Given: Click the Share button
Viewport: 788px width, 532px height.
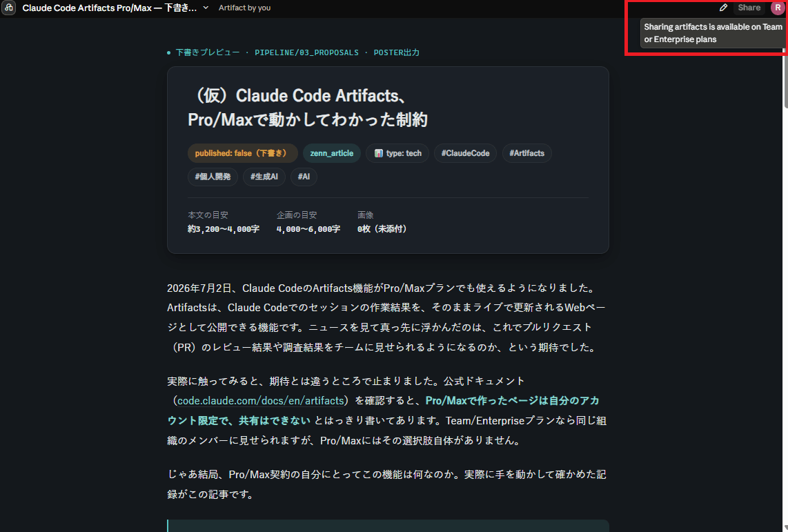Looking at the screenshot, I should coord(749,8).
